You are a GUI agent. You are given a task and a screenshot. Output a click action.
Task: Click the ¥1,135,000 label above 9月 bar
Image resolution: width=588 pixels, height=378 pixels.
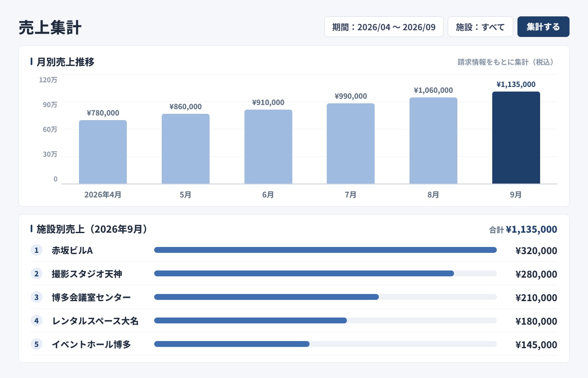pos(516,84)
